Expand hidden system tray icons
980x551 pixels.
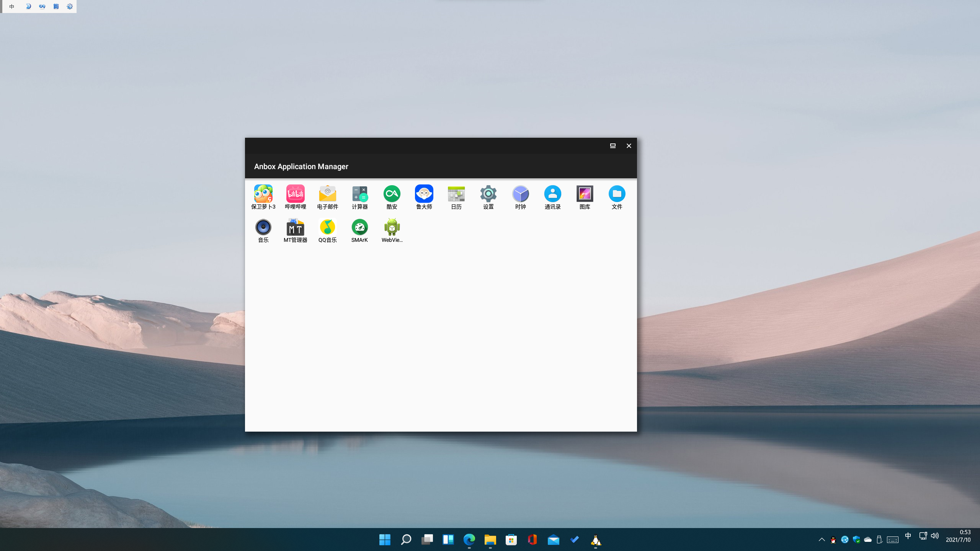tap(822, 540)
